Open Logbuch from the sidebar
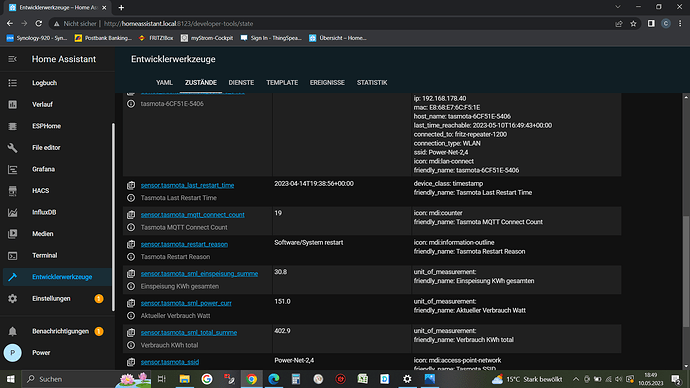Screen dimensions: 690x388 point(44,83)
